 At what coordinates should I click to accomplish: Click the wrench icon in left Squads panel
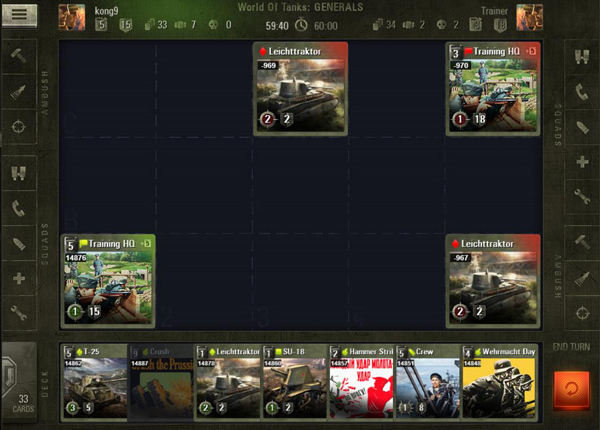pyautogui.click(x=19, y=313)
